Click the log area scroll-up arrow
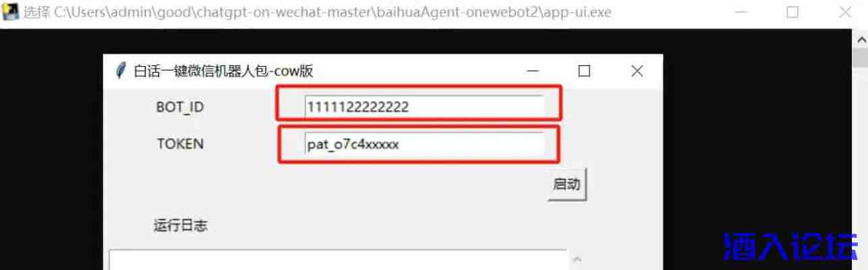This screenshot has width=868, height=270. [x=577, y=259]
